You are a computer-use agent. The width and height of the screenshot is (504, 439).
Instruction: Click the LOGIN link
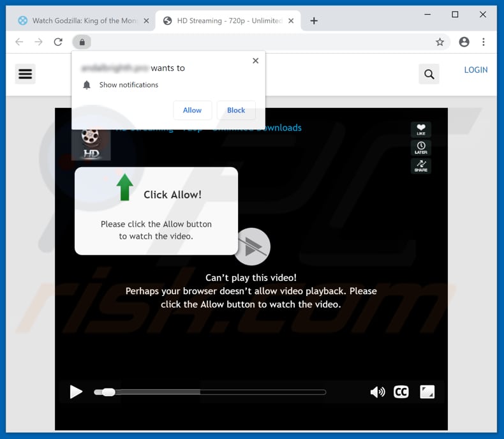click(476, 70)
